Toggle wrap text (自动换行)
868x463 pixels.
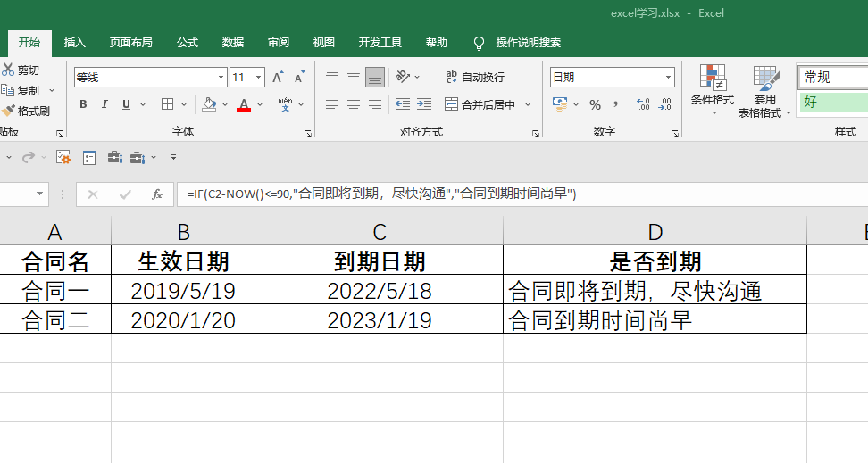475,77
